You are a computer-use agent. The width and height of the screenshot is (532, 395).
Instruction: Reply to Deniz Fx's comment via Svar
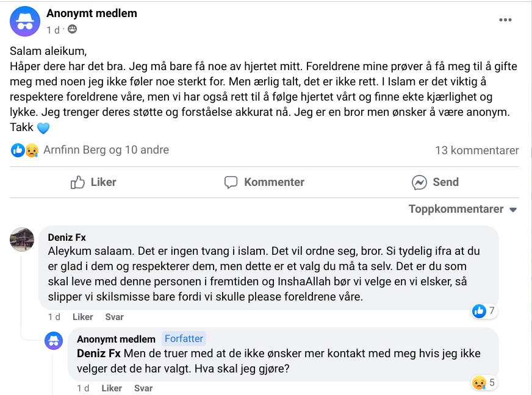pyautogui.click(x=114, y=317)
